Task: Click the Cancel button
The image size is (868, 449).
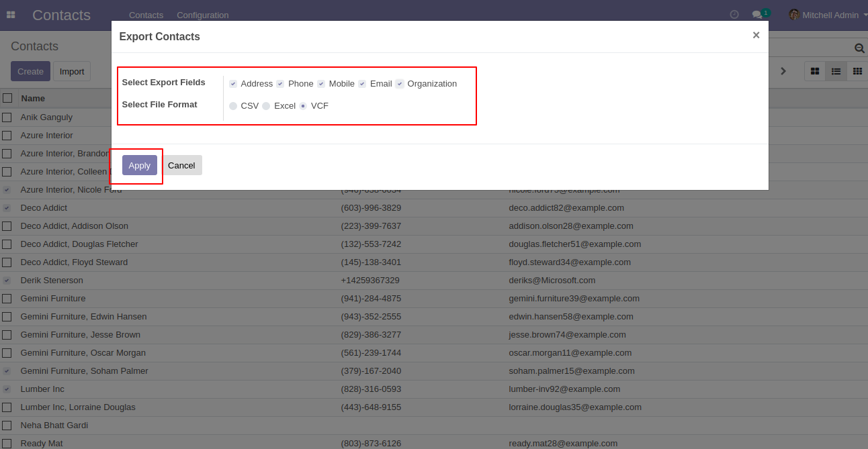Action: tap(181, 165)
